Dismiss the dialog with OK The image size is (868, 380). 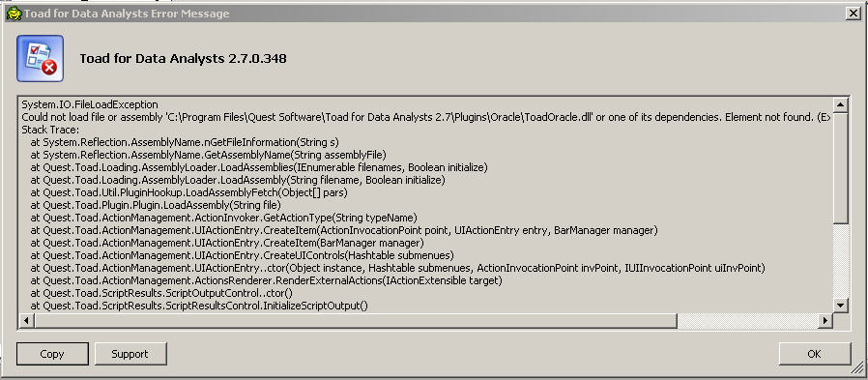coord(814,354)
